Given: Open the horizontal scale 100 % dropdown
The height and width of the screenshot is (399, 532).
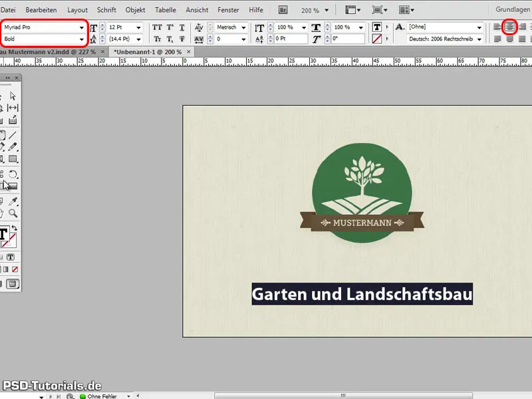Looking at the screenshot, I should (x=360, y=27).
